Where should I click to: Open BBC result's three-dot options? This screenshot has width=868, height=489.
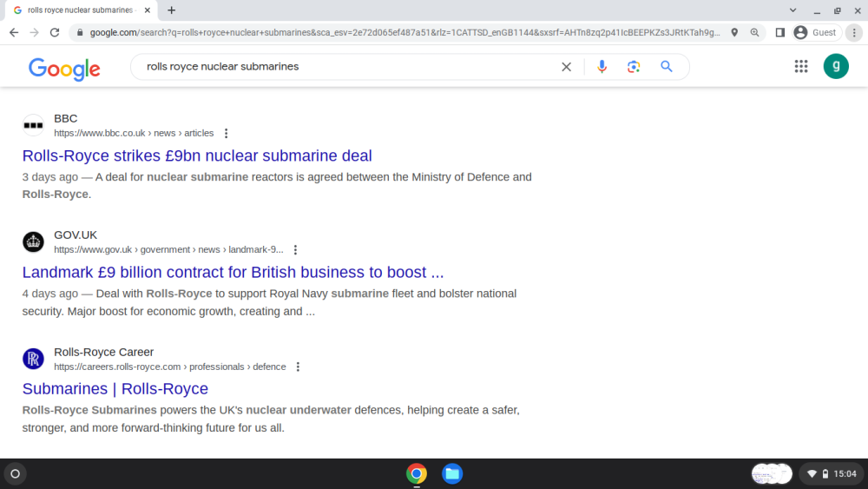pyautogui.click(x=226, y=134)
